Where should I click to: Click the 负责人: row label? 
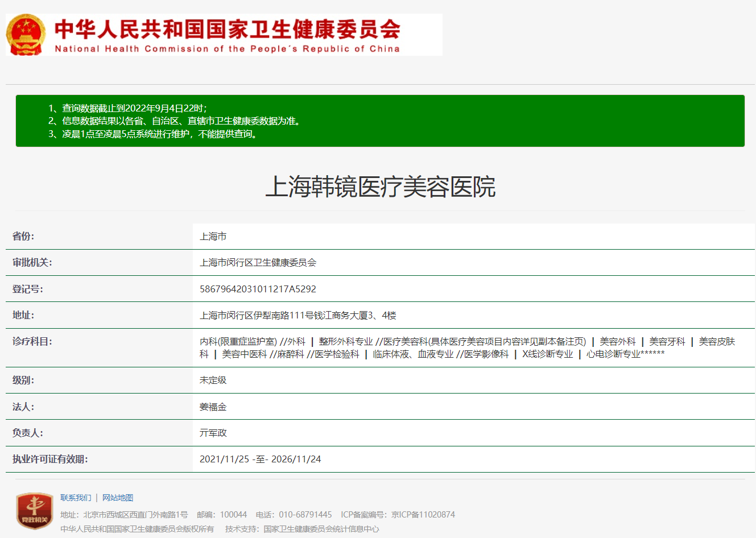tap(28, 433)
